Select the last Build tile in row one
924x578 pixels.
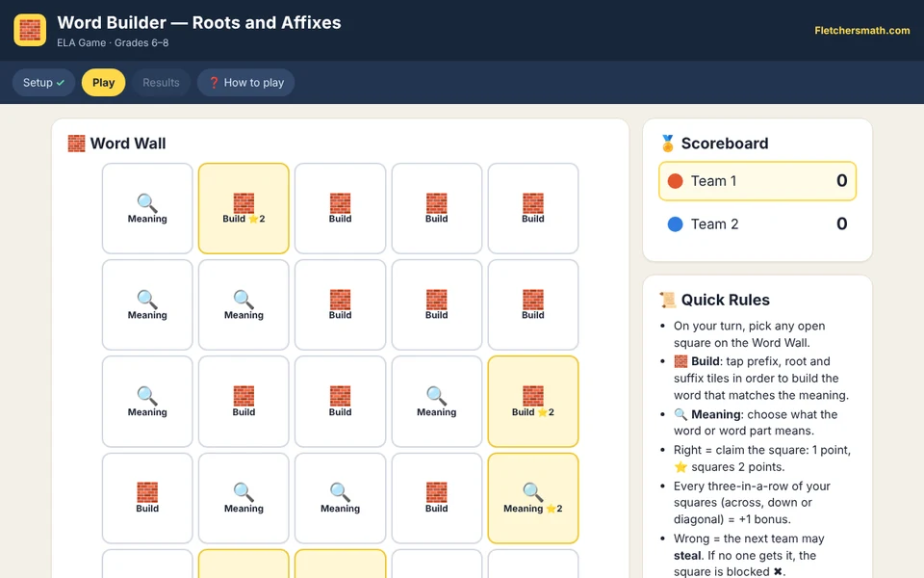532,209
